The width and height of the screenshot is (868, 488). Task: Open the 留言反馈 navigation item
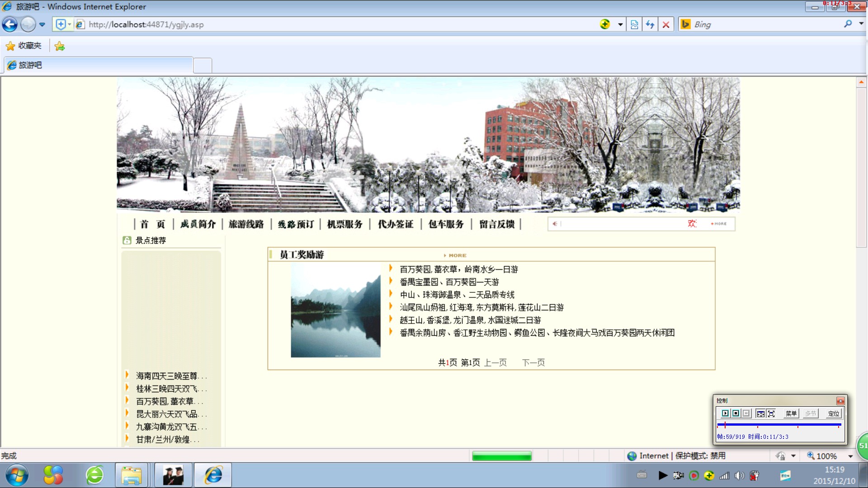click(x=497, y=224)
